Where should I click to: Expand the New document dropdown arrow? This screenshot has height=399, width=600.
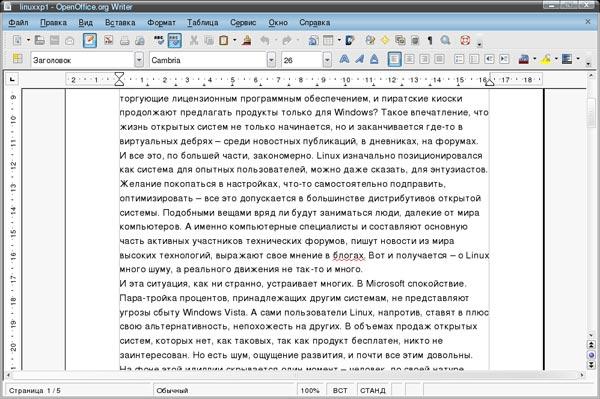(28, 40)
